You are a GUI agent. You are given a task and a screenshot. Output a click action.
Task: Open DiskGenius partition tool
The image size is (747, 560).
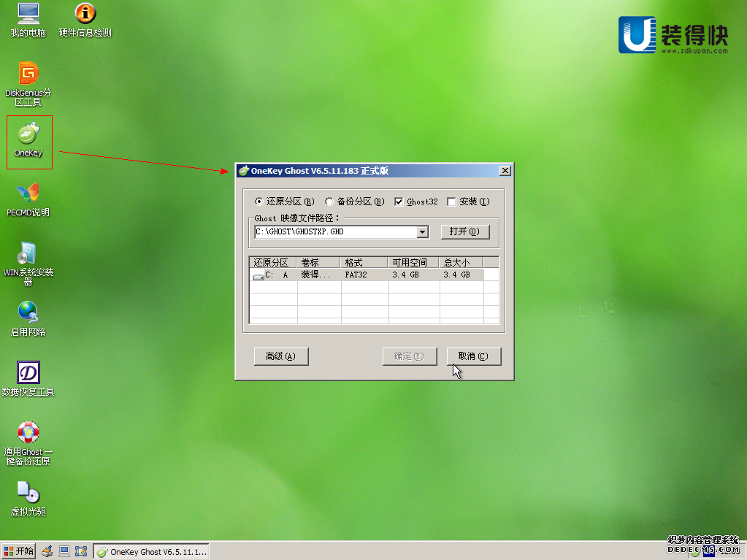(28, 80)
